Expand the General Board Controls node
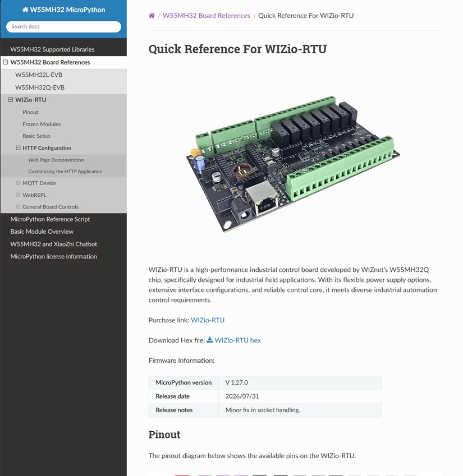The height and width of the screenshot is (476, 463). tap(18, 206)
